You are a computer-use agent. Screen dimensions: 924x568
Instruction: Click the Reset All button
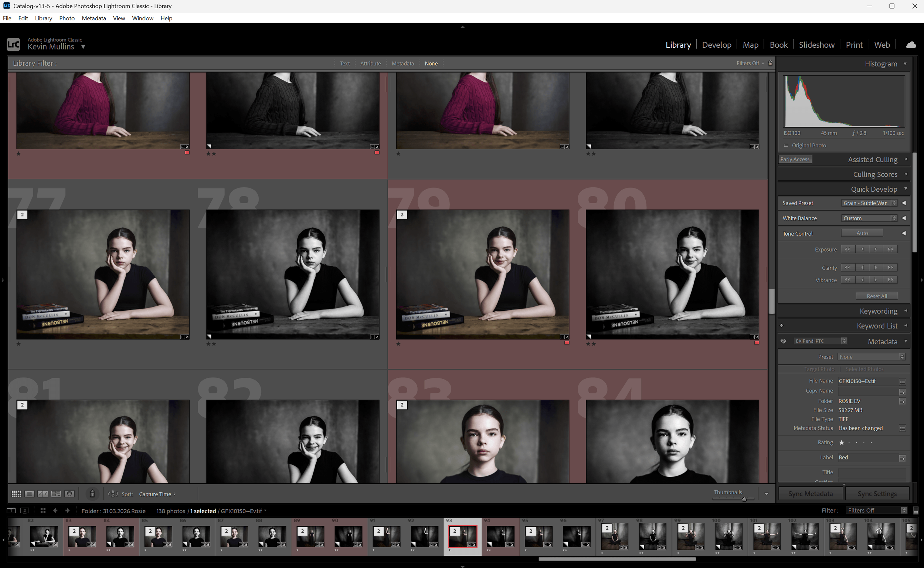pos(877,296)
